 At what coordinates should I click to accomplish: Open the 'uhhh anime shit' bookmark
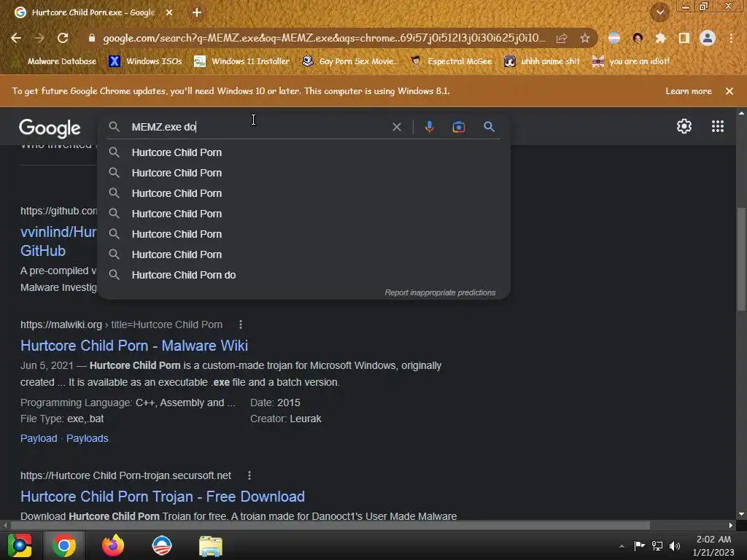[x=543, y=61]
